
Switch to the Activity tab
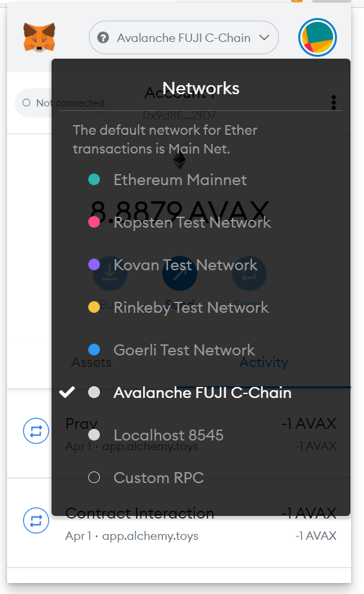(x=263, y=362)
